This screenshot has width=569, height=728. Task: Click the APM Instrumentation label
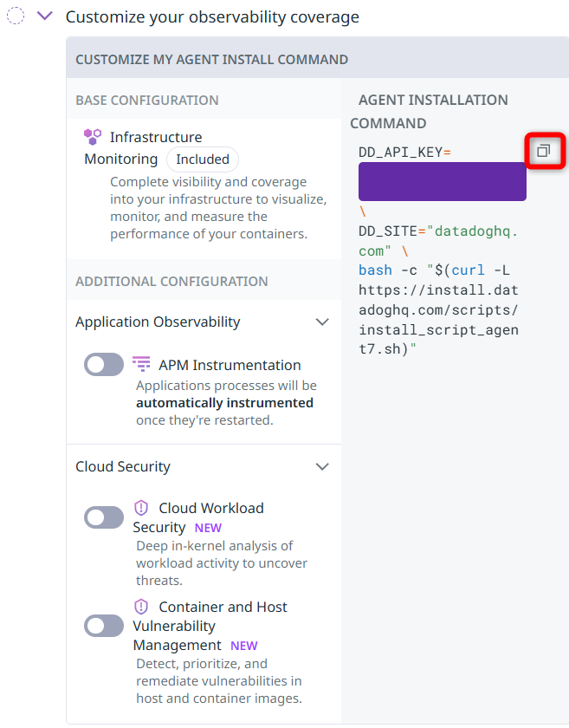tap(230, 366)
